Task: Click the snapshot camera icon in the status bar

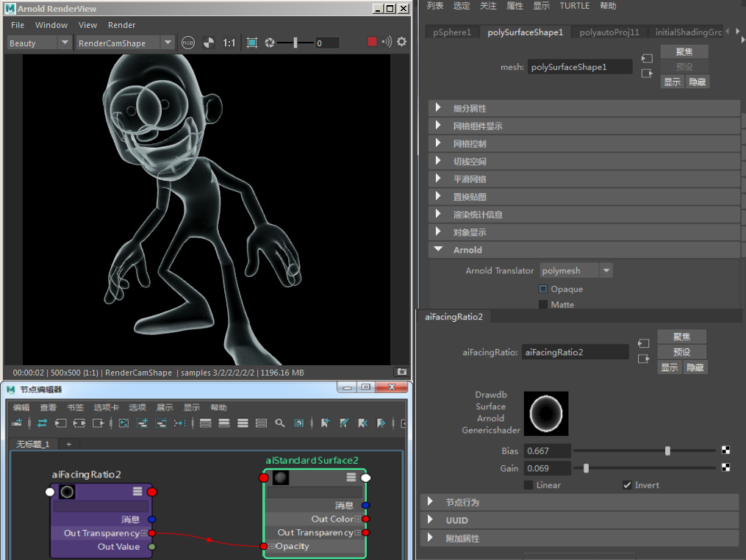Action: click(x=401, y=372)
